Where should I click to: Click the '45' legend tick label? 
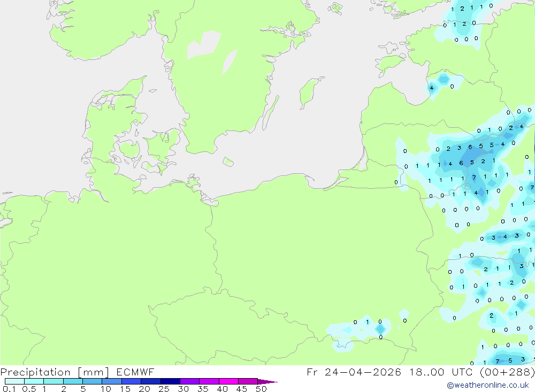coord(242,389)
